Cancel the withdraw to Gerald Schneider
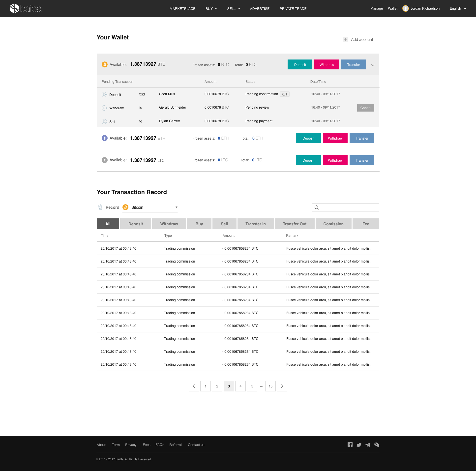Image resolution: width=476 pixels, height=471 pixels. (365, 108)
